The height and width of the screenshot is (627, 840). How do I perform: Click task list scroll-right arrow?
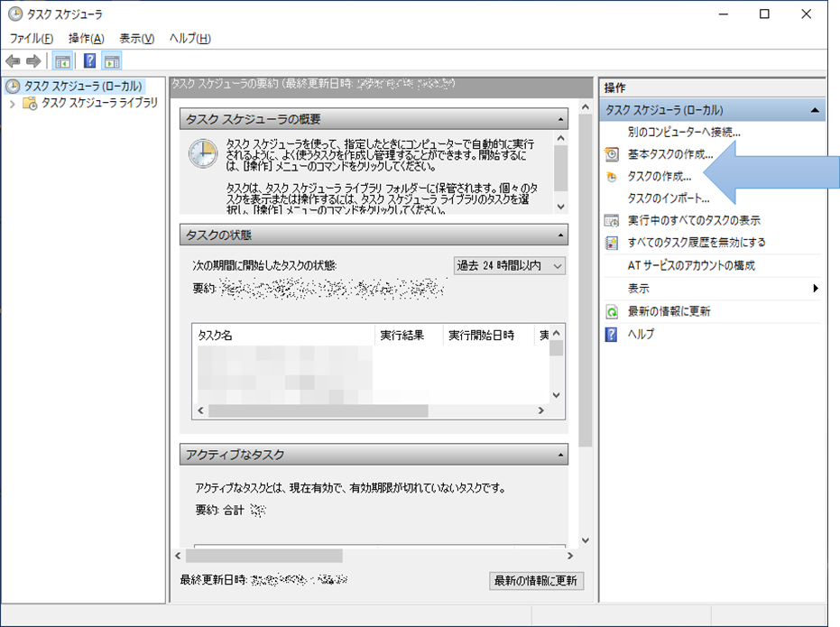point(541,410)
